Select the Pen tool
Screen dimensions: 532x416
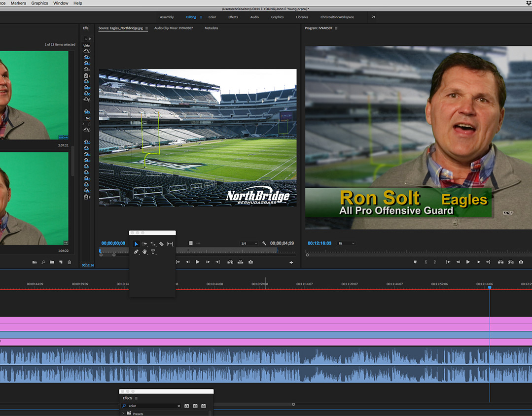[136, 252]
